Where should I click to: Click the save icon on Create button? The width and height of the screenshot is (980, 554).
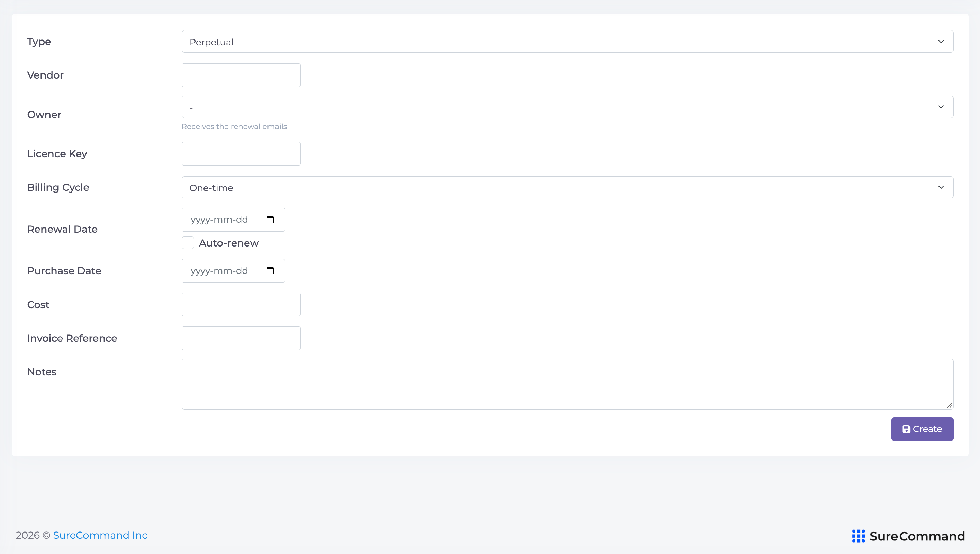click(x=906, y=429)
